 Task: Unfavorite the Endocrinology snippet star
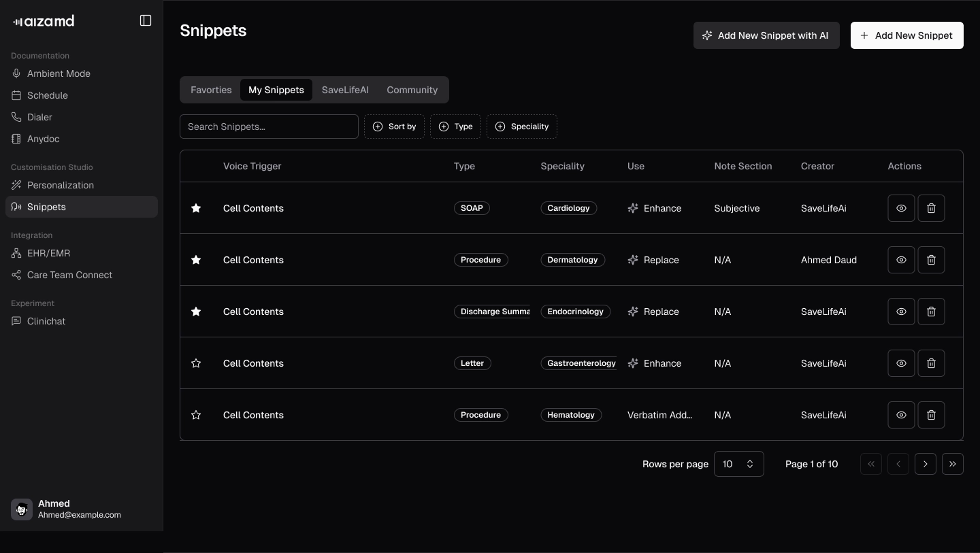pyautogui.click(x=196, y=312)
